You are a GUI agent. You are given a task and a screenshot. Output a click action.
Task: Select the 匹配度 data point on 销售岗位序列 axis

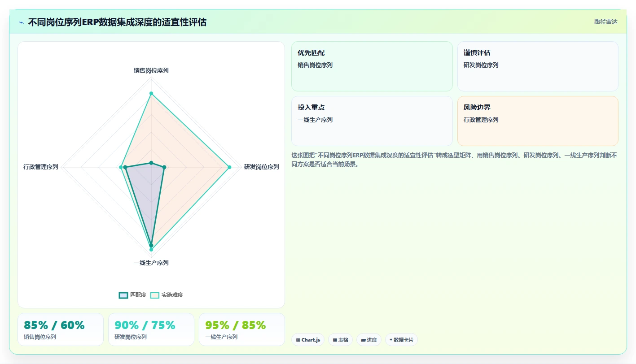[x=151, y=163]
